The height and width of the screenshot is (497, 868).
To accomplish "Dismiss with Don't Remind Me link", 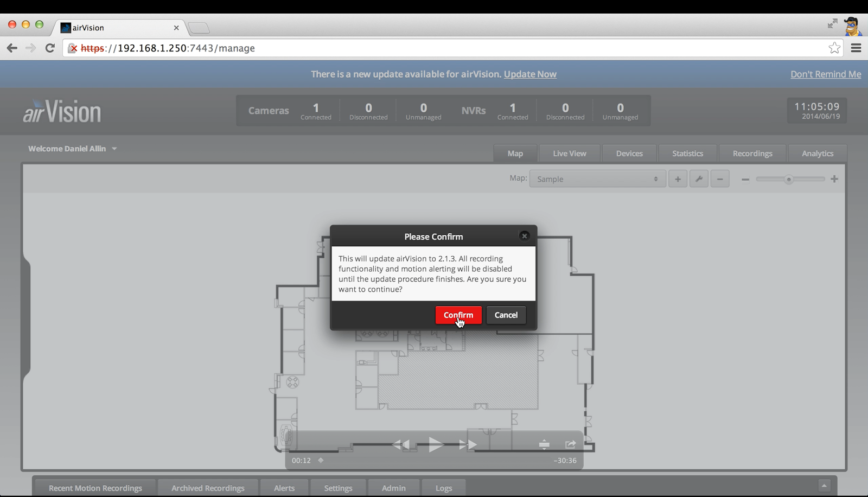I will coord(826,74).
